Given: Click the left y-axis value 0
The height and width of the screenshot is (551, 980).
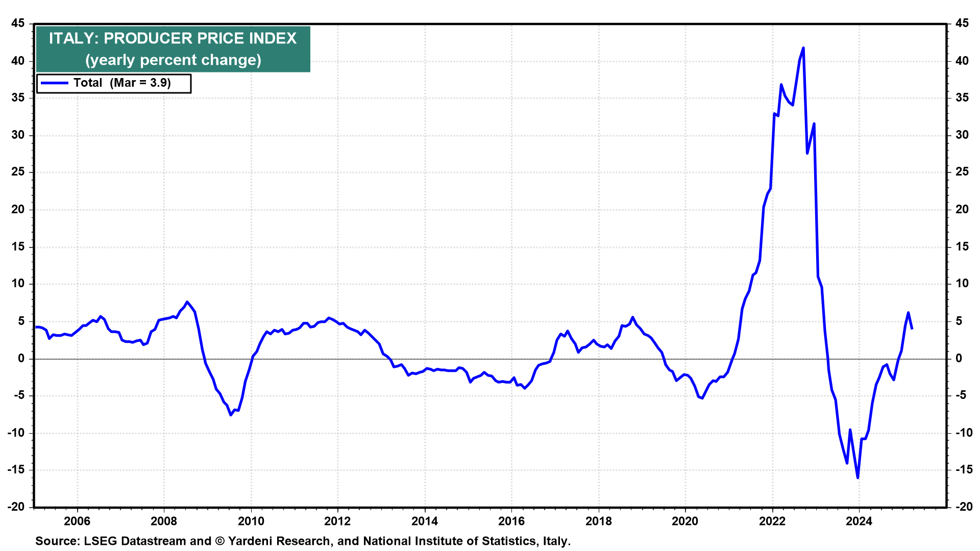Looking at the screenshot, I should point(21,359).
